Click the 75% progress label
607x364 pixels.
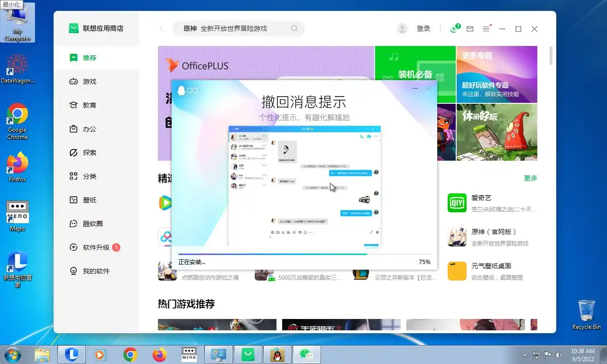point(424,262)
